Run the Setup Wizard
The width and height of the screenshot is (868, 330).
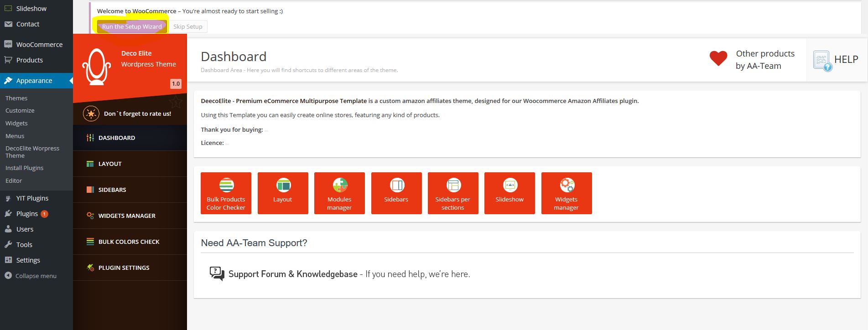click(x=132, y=26)
